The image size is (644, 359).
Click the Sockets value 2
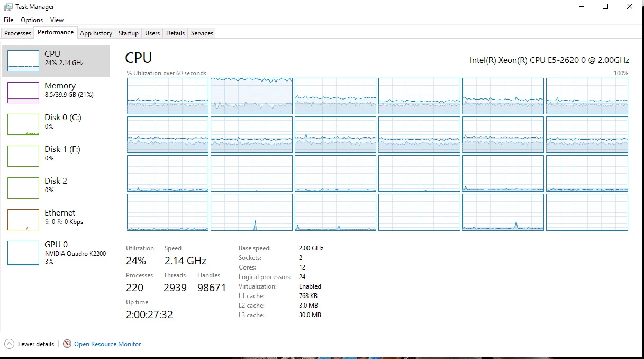click(x=301, y=258)
